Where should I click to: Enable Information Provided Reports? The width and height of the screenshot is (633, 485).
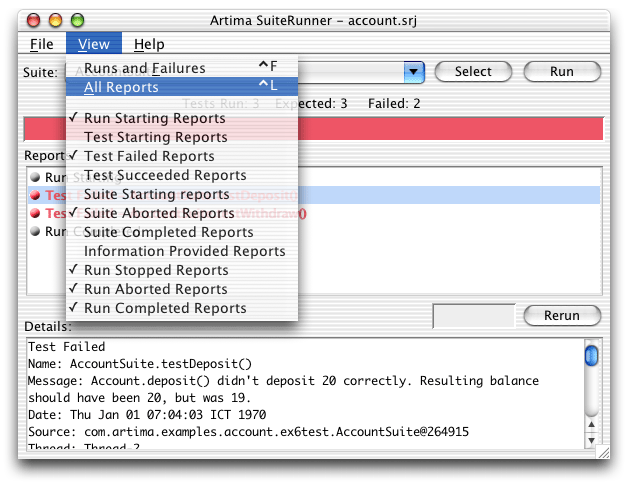[182, 251]
